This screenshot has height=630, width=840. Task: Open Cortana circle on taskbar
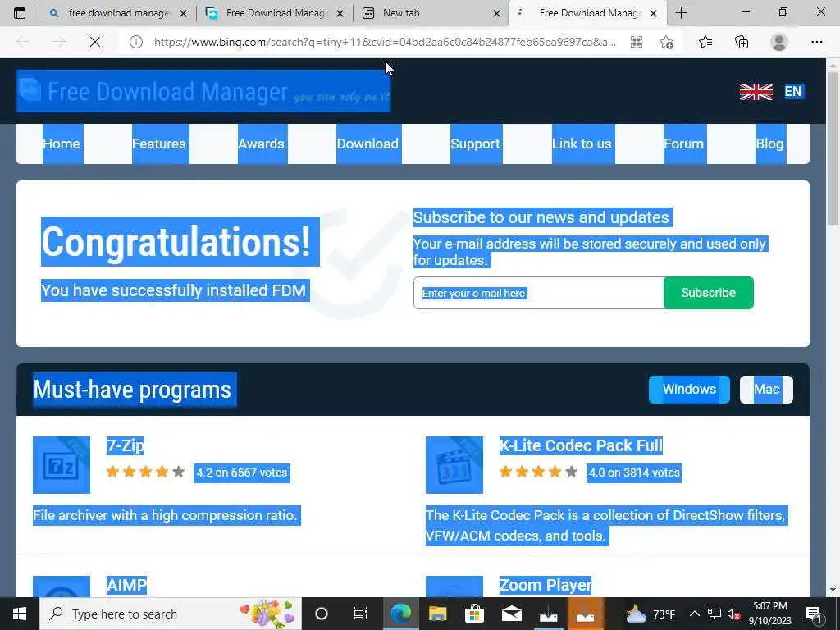(x=322, y=614)
